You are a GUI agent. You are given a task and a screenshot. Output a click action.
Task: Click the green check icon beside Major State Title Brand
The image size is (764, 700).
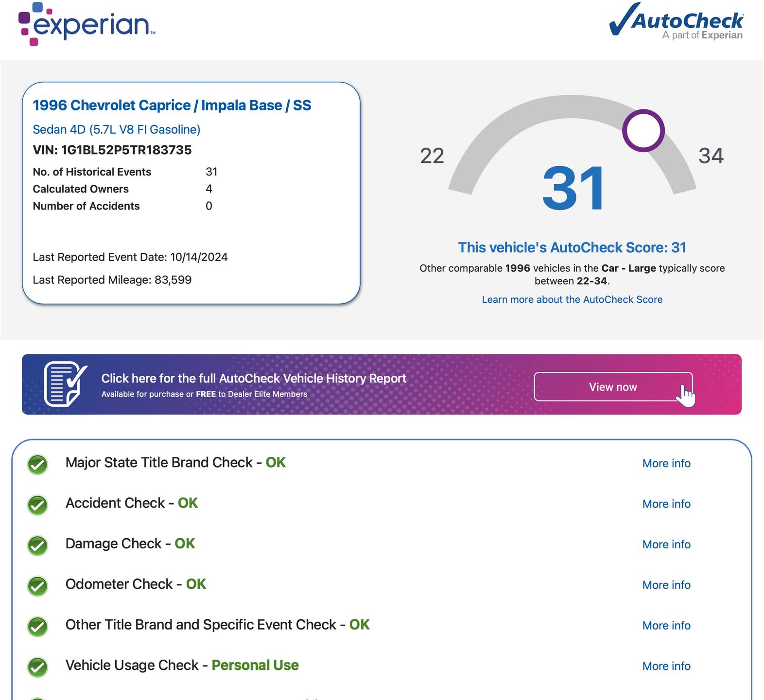[37, 464]
